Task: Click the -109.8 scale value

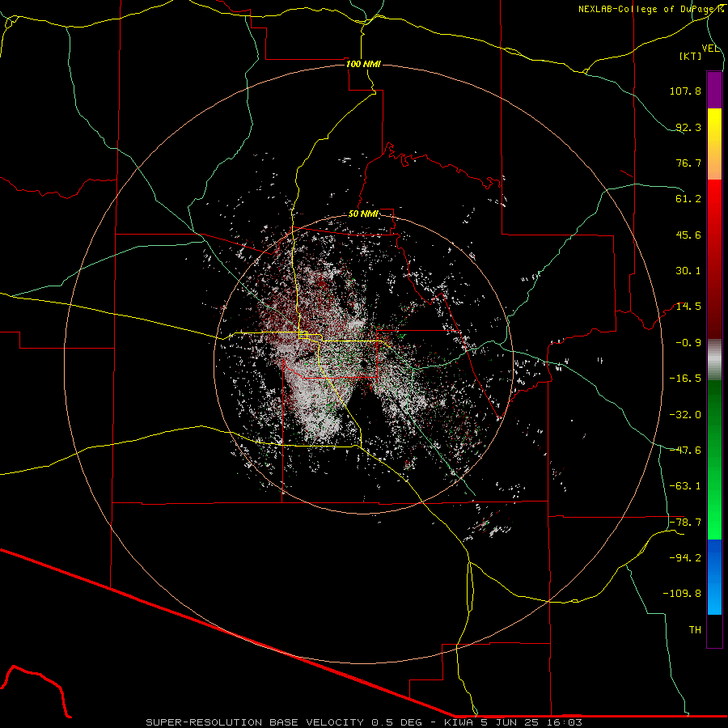Action: pos(682,594)
